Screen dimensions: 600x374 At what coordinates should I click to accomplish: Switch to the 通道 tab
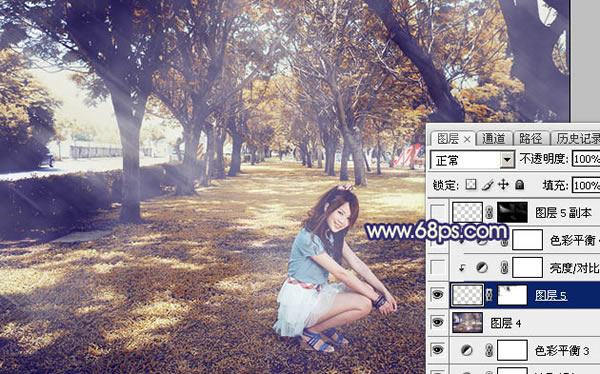pos(493,139)
